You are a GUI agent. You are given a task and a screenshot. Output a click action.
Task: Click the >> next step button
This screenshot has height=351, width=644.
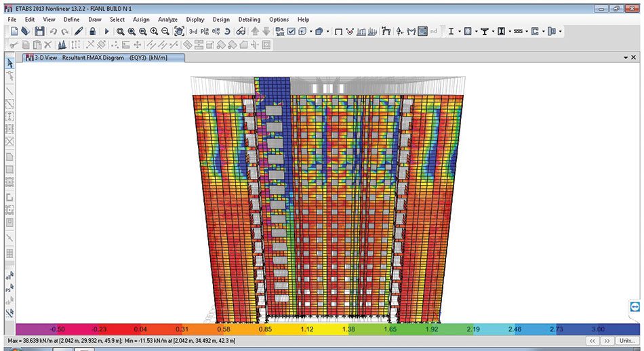point(607,341)
